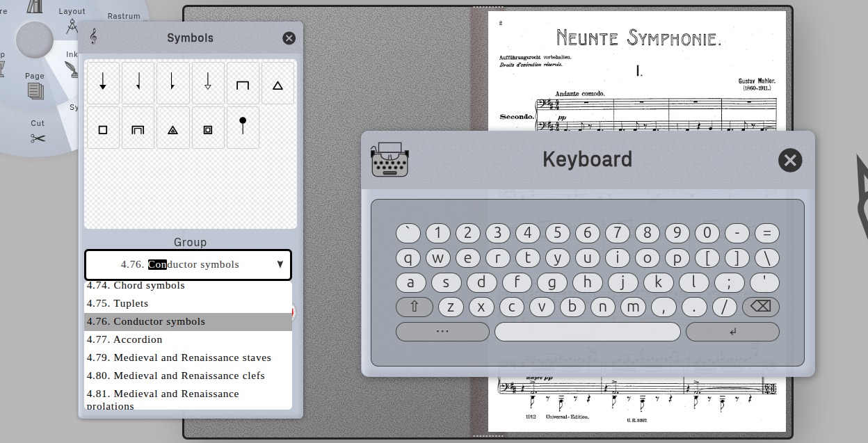Close the Symbols panel
Viewport: 868px width, 443px height.
click(289, 38)
